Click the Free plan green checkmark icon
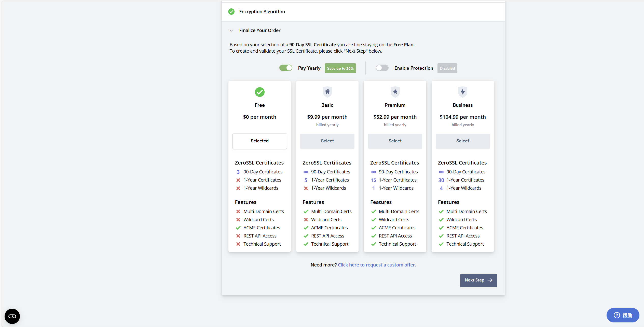This screenshot has width=644, height=327. [x=259, y=92]
